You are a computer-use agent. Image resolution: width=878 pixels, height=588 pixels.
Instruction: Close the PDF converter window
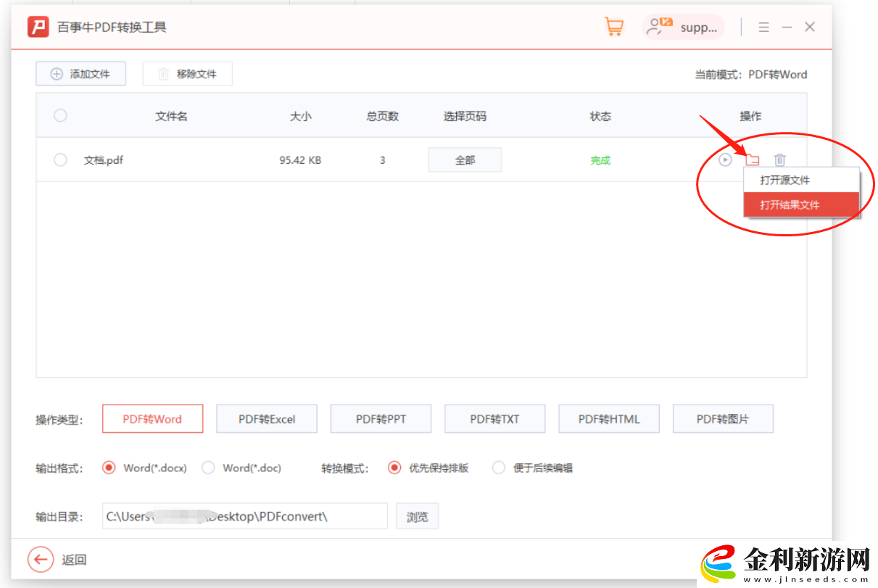click(810, 28)
